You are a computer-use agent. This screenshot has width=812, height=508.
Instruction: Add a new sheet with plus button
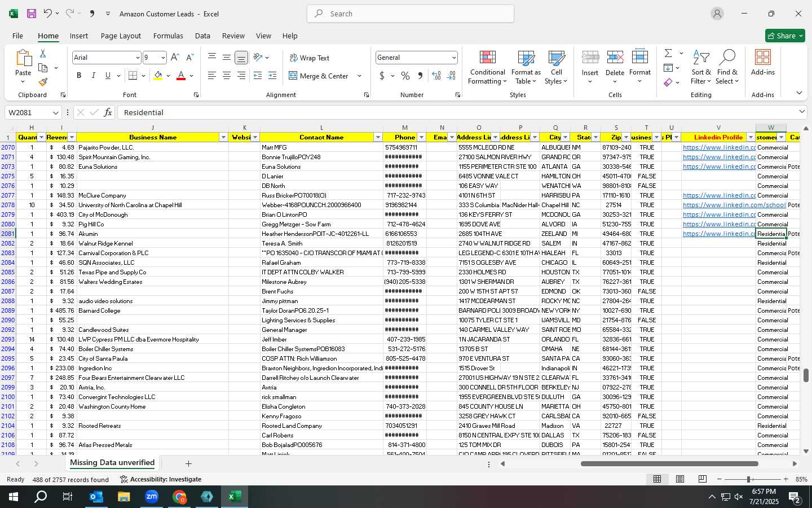(188, 463)
